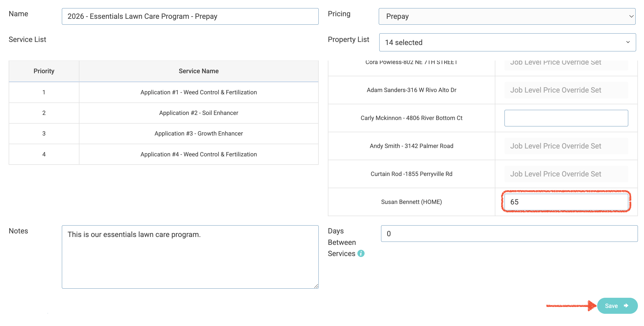This screenshot has height=326, width=644.
Task: Click the Priority column header
Action: [x=44, y=71]
